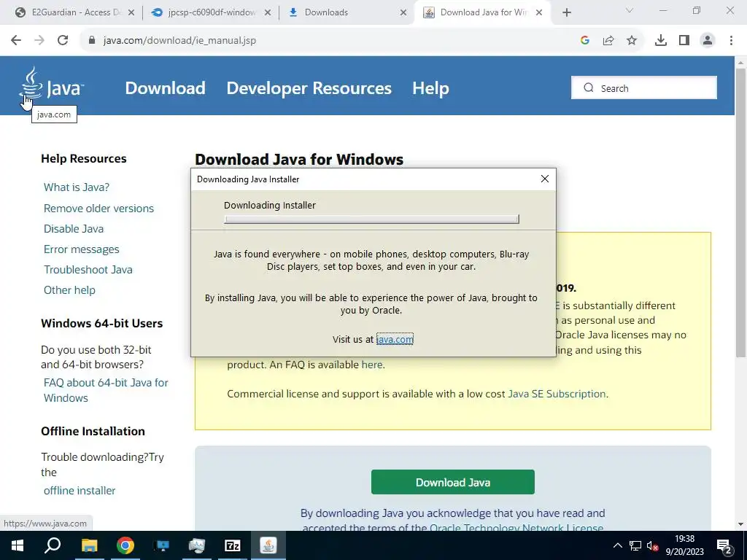Open File Explorer from the taskbar
Image resolution: width=747 pixels, height=560 pixels.
pyautogui.click(x=89, y=545)
